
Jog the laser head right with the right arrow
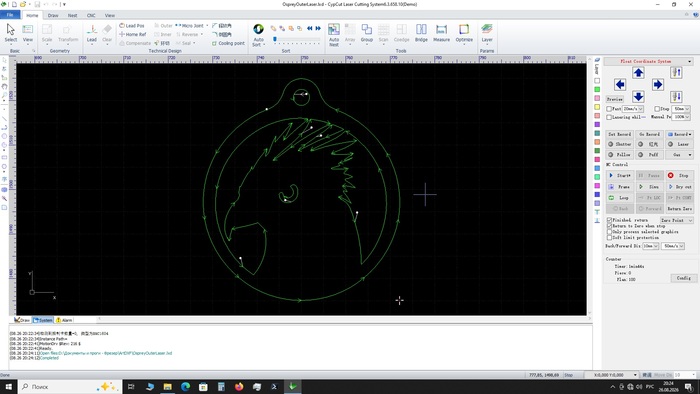click(x=657, y=84)
